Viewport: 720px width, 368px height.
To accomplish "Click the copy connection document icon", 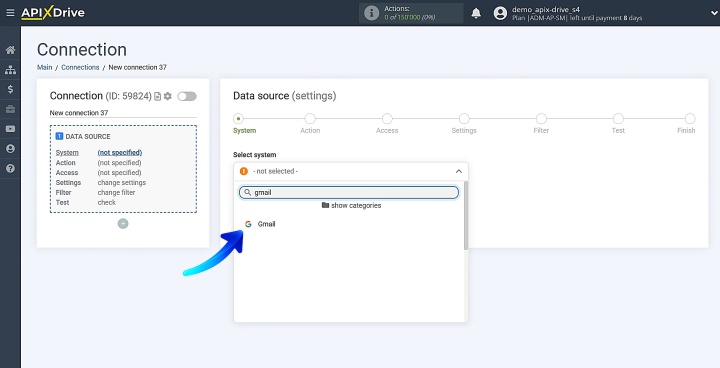I will (x=158, y=96).
